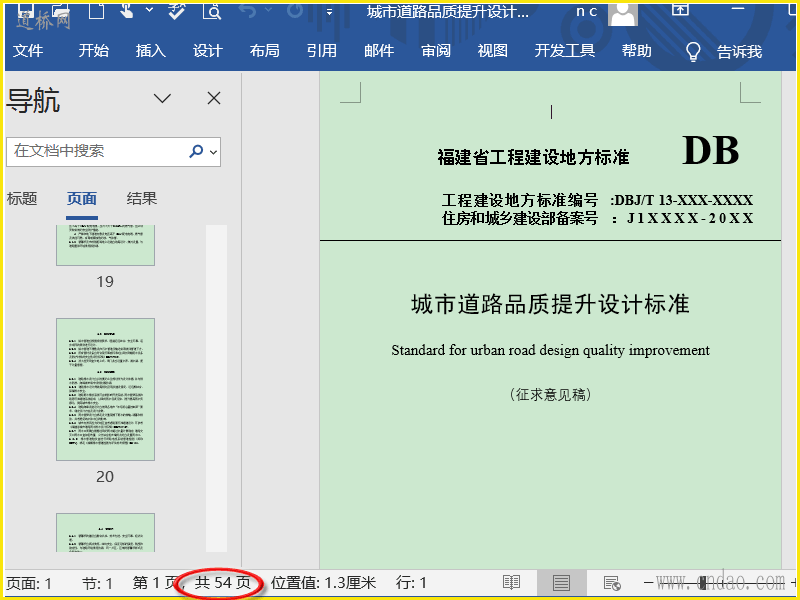Click the navigation pane vertical scrollbar
The image size is (800, 600).
(x=216, y=388)
